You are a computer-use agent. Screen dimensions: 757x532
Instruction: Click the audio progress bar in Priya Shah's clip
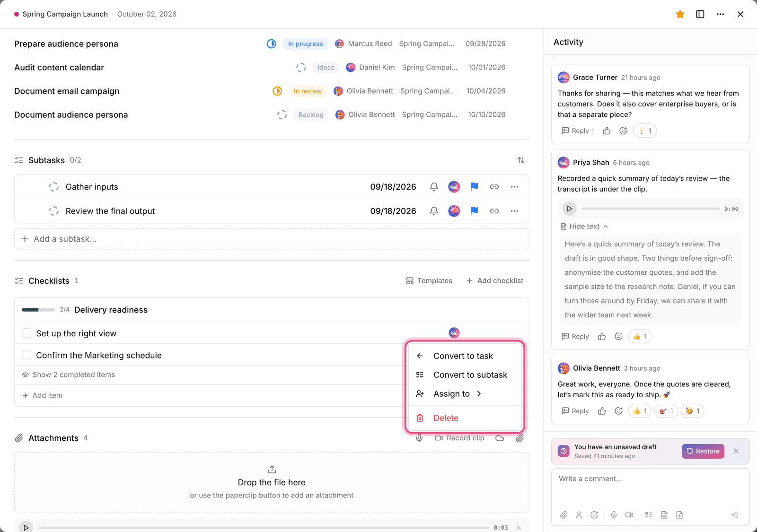650,209
